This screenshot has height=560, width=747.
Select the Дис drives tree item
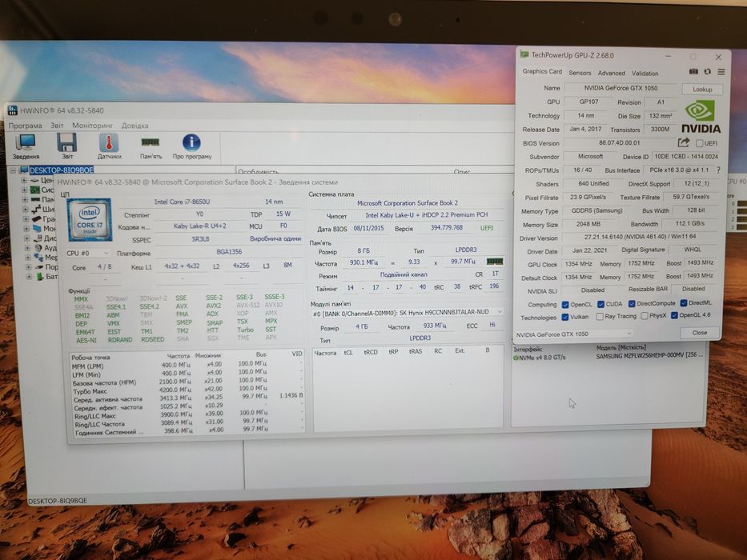(x=45, y=238)
